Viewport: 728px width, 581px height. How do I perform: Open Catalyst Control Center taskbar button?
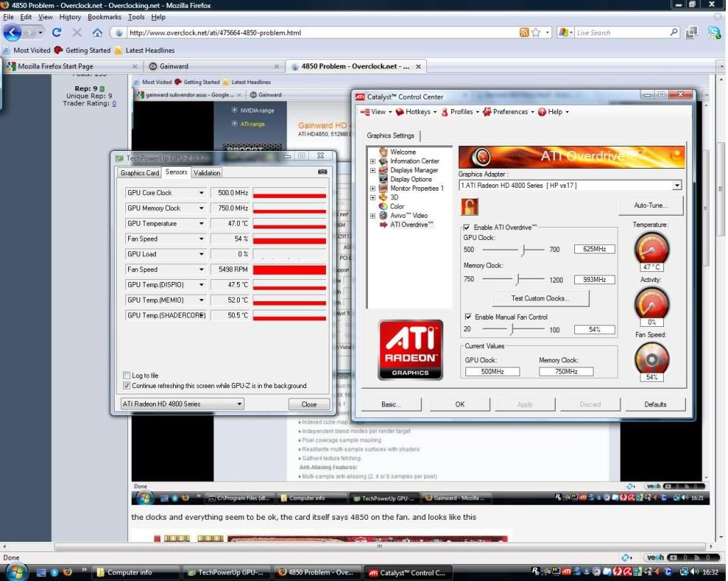(407, 572)
